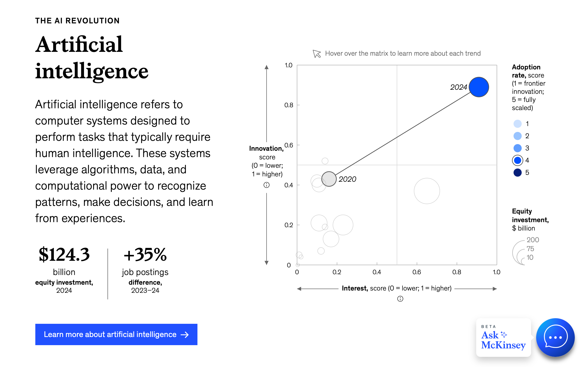Click the Innovation score info icon
The height and width of the screenshot is (367, 588).
[x=266, y=185]
